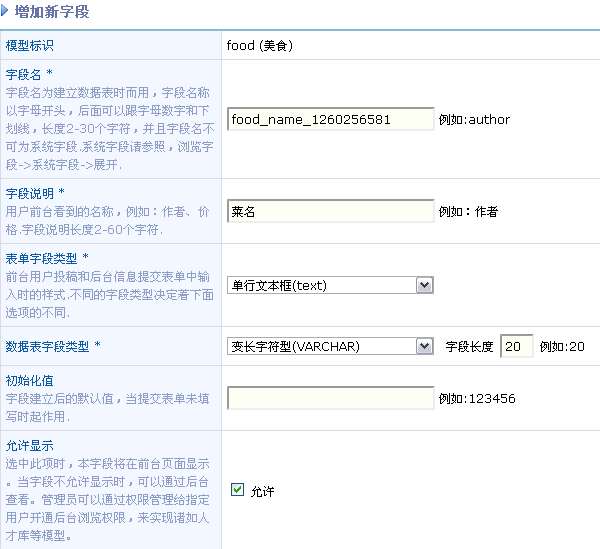Click the 允许显示 label heading

pos(30,445)
